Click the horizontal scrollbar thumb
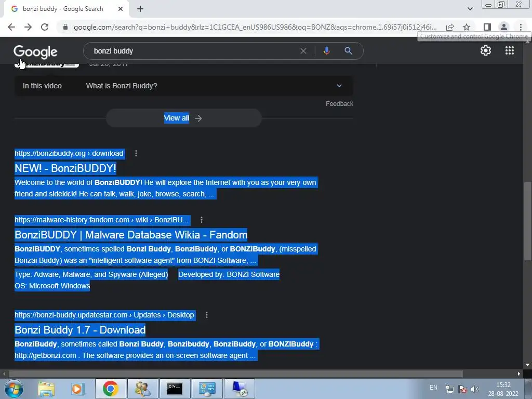Screen dimensions: 532x399 click(236, 374)
